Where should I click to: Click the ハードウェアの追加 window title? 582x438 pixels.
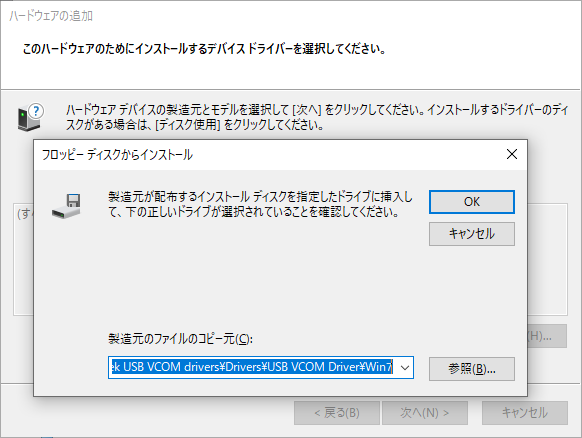(51, 16)
